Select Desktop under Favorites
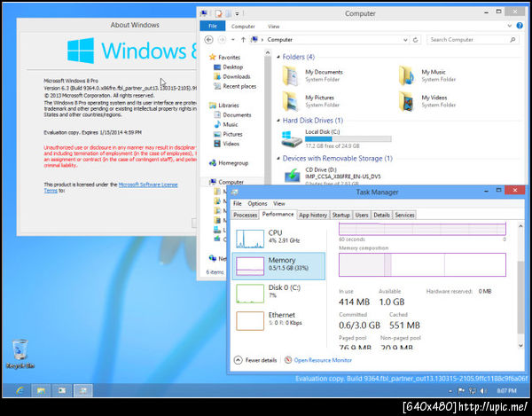Screen dimensions: 532x416 click(x=232, y=67)
